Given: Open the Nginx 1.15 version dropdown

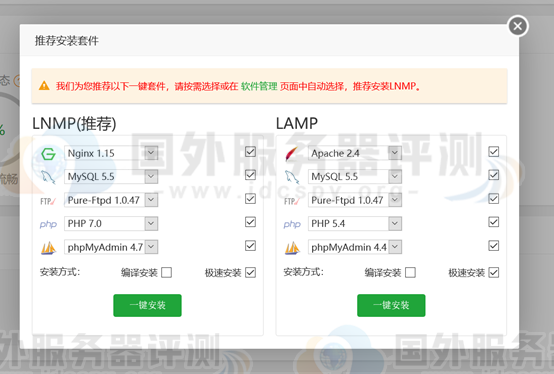Looking at the screenshot, I should (x=111, y=153).
